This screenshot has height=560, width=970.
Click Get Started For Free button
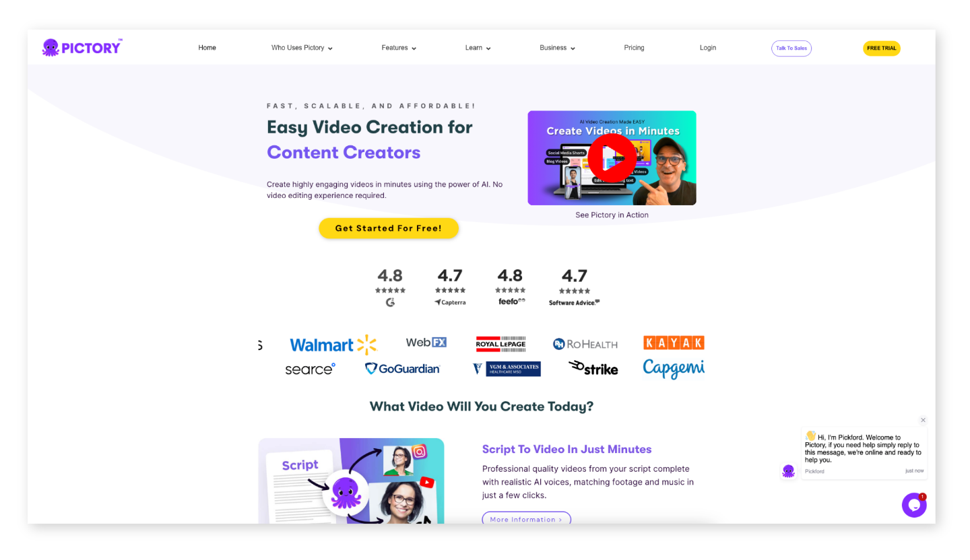(389, 228)
